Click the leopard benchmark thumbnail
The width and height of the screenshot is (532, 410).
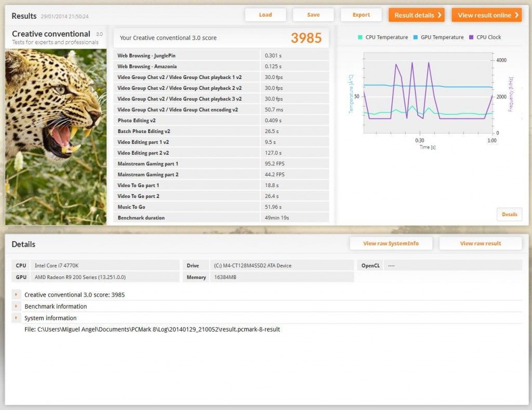pos(56,137)
